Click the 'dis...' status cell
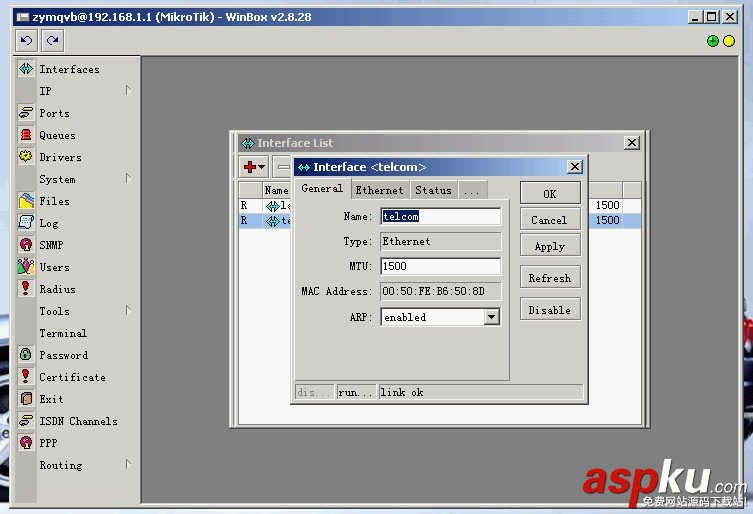This screenshot has height=514, width=753. 314,392
